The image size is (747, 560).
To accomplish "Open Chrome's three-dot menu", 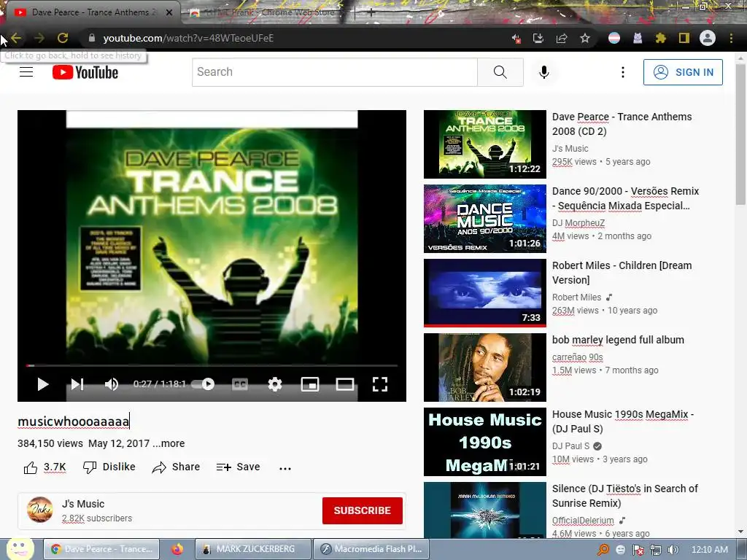I will pyautogui.click(x=731, y=38).
